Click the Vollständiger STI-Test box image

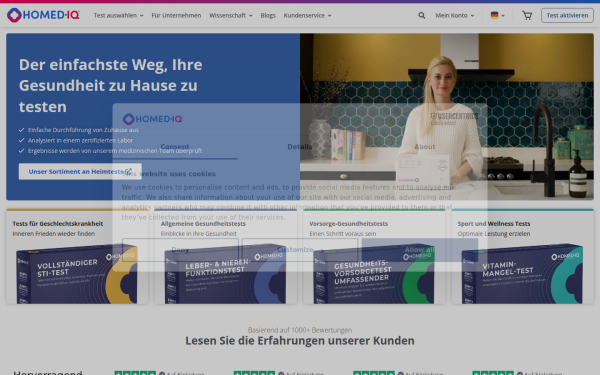[x=77, y=274]
